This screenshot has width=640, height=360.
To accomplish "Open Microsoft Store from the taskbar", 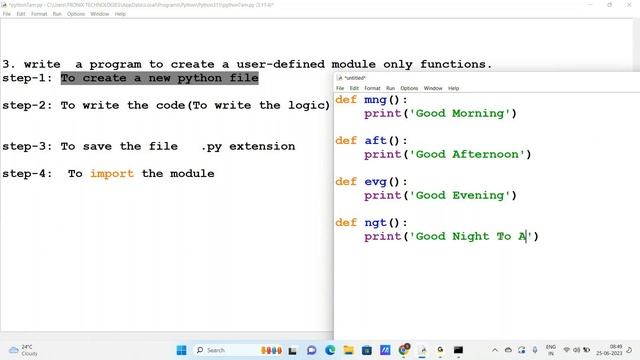I will [367, 350].
